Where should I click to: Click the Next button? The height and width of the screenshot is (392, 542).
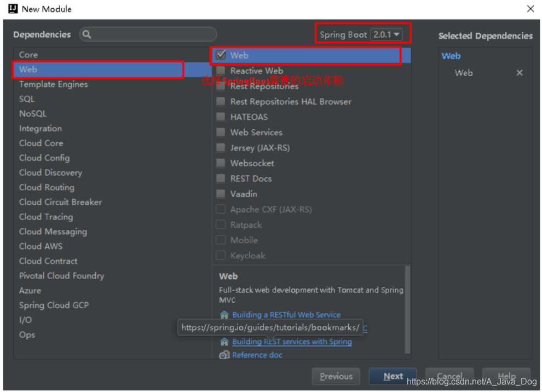(x=393, y=377)
